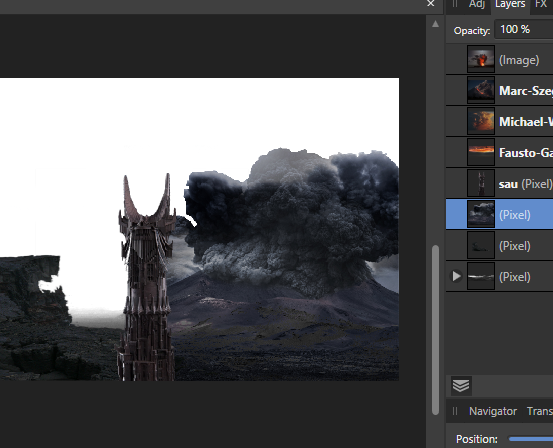Click the panel grip handle beside Navigator tab

[455, 411]
